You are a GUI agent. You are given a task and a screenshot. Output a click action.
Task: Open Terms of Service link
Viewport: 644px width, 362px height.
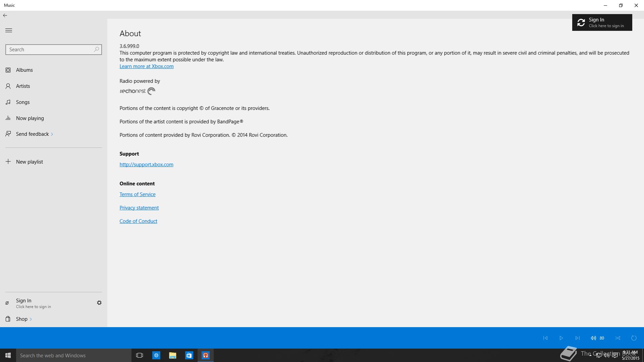point(138,194)
